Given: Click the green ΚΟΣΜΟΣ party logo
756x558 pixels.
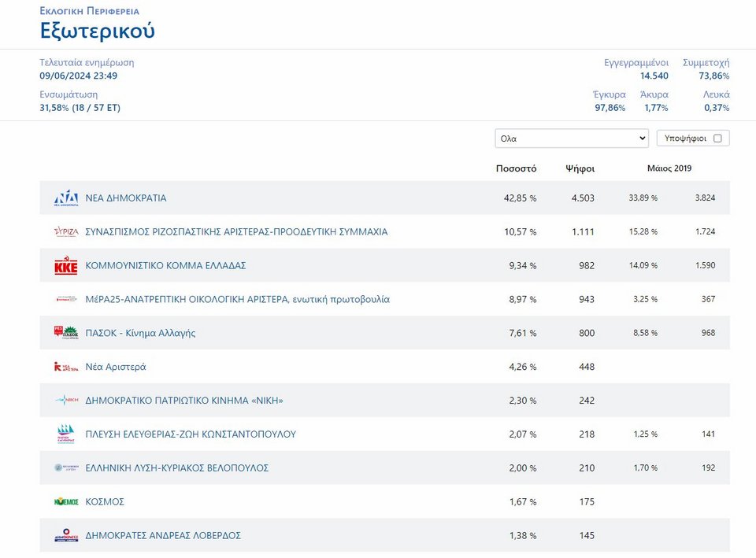Looking at the screenshot, I should click(x=66, y=501).
